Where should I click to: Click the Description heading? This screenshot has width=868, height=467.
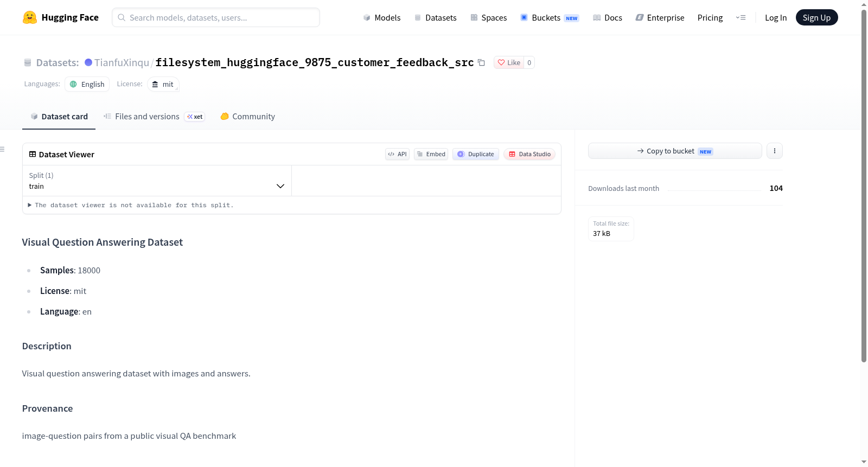47,346
